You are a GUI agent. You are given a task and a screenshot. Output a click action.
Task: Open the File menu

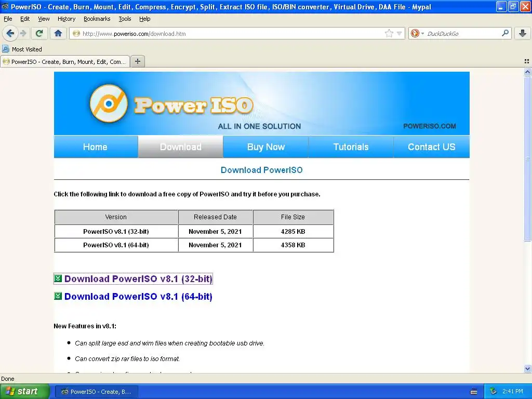8,19
